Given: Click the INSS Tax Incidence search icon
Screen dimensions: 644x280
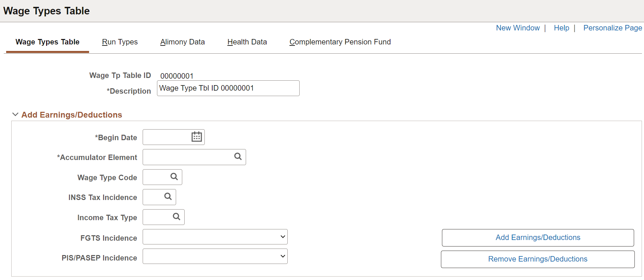Looking at the screenshot, I should click(168, 197).
